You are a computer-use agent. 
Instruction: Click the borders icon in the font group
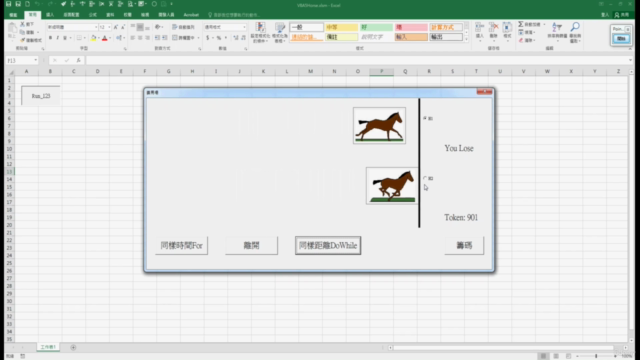pyautogui.click(x=79, y=38)
